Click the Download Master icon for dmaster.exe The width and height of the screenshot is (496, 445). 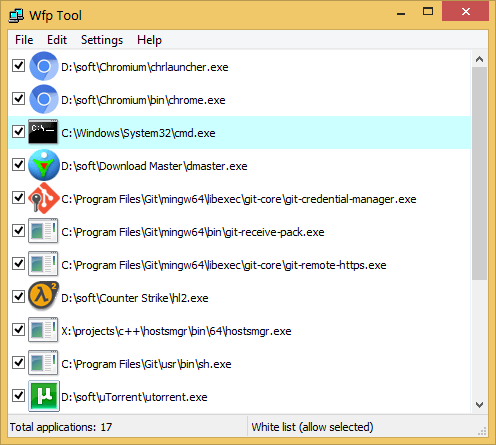[44, 165]
